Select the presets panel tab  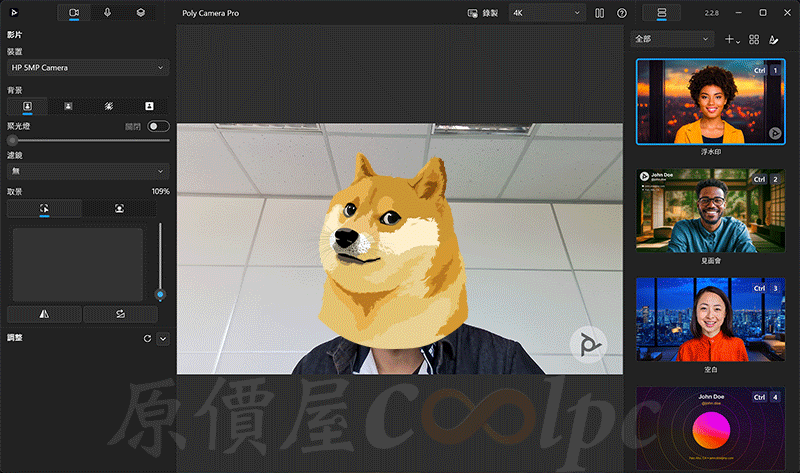[662, 13]
